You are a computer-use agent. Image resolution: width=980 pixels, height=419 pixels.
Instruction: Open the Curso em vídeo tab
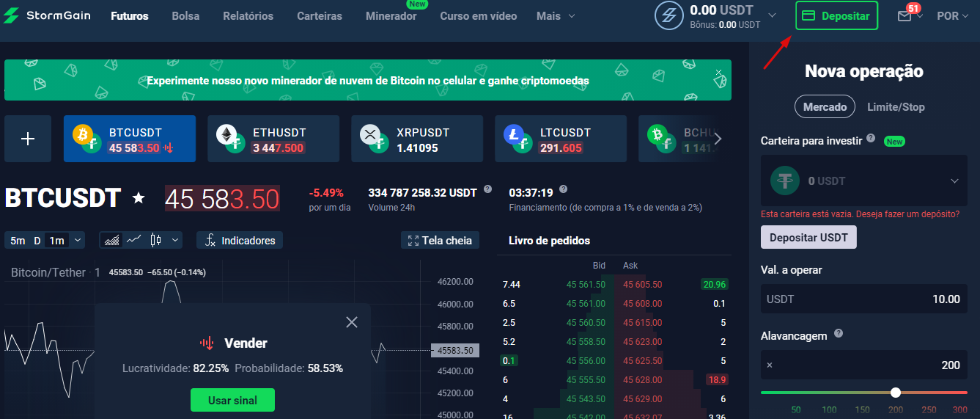[x=479, y=15]
